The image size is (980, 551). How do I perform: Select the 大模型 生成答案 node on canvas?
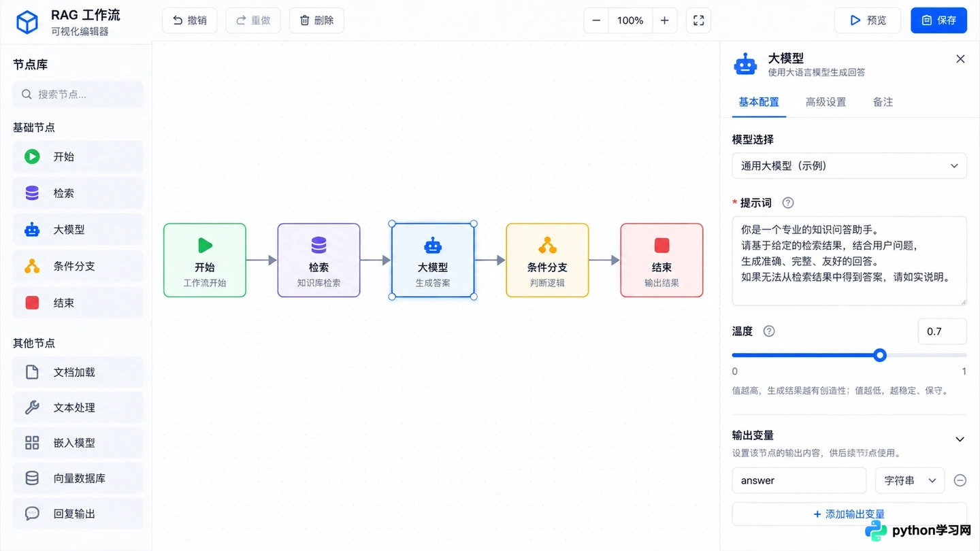433,261
